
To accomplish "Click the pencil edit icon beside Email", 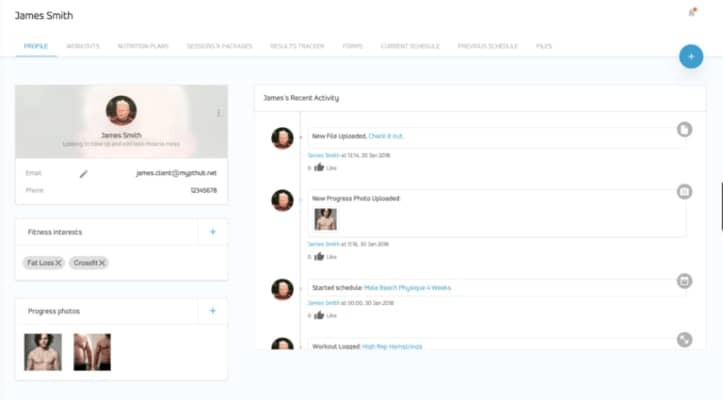I will (83, 174).
